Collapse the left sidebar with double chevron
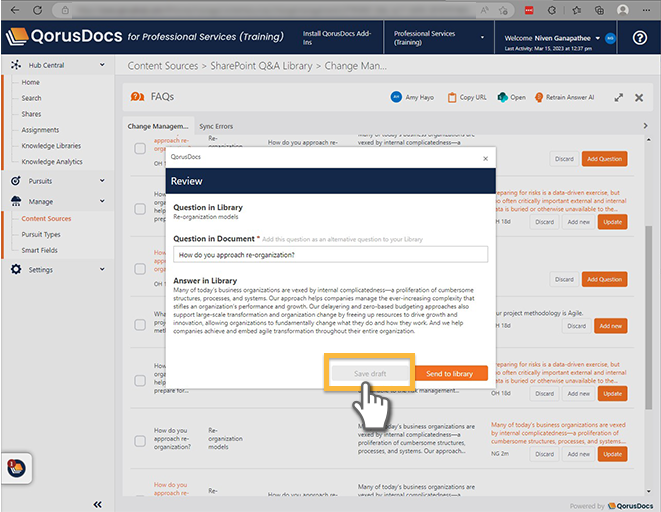This screenshot has width=661, height=512. 97,504
